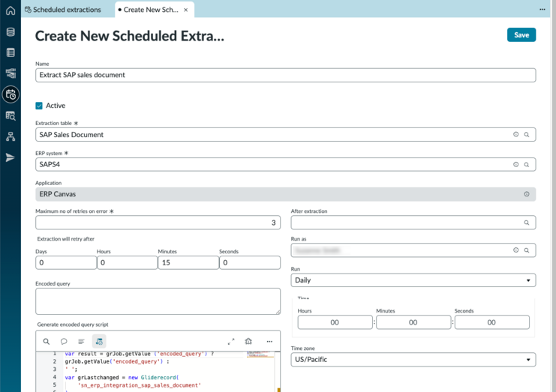Expand script editor to full screen

(x=231, y=341)
